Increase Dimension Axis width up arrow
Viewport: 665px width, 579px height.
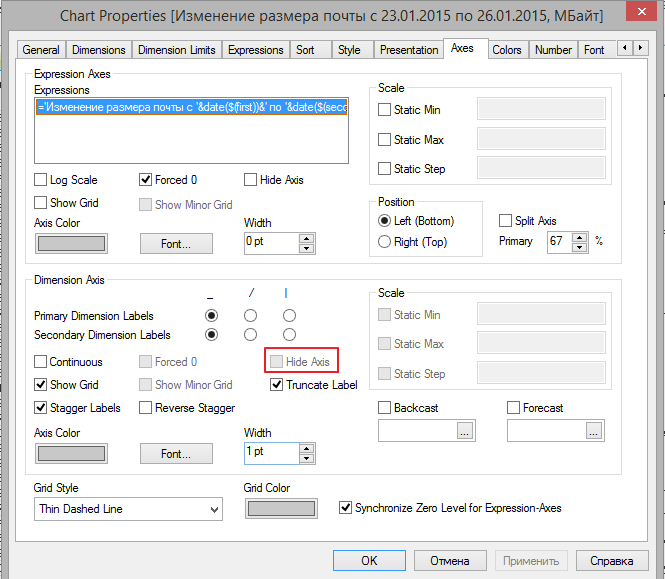[306, 448]
